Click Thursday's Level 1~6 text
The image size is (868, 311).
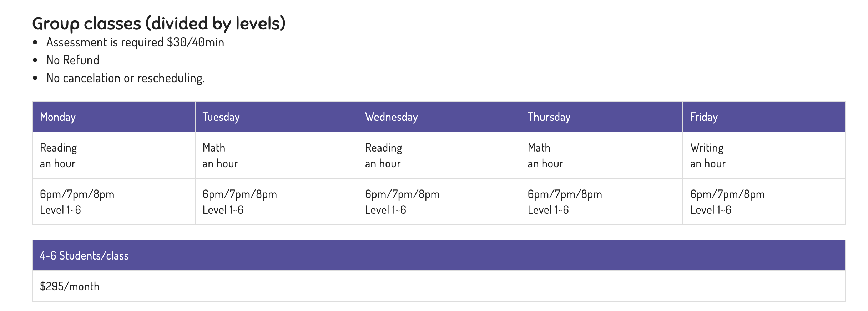[548, 210]
